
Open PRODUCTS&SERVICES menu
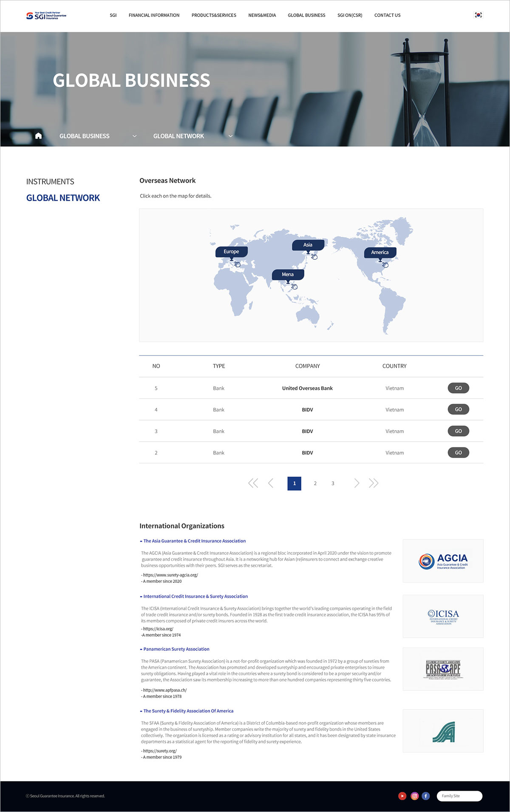click(214, 15)
